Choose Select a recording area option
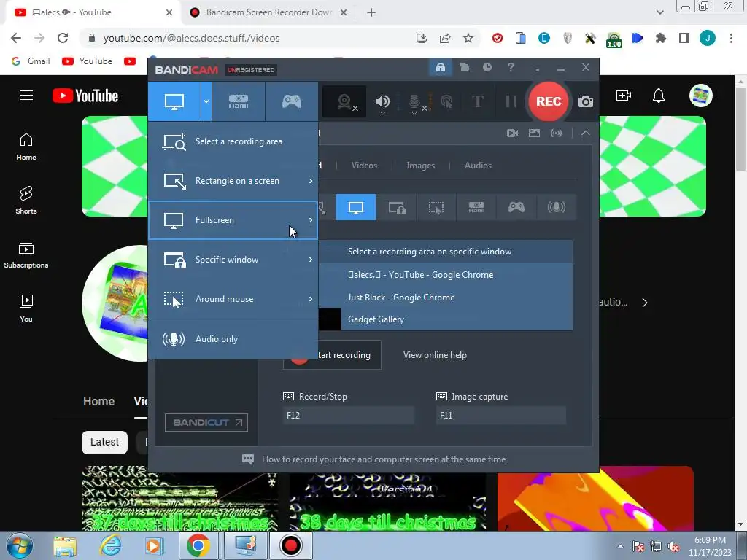 point(233,141)
